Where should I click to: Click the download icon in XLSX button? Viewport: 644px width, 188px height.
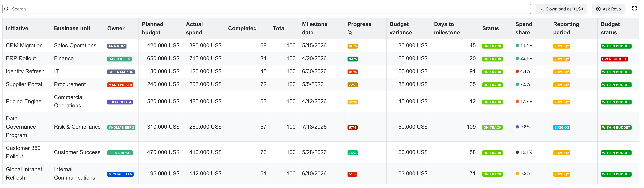click(x=542, y=9)
